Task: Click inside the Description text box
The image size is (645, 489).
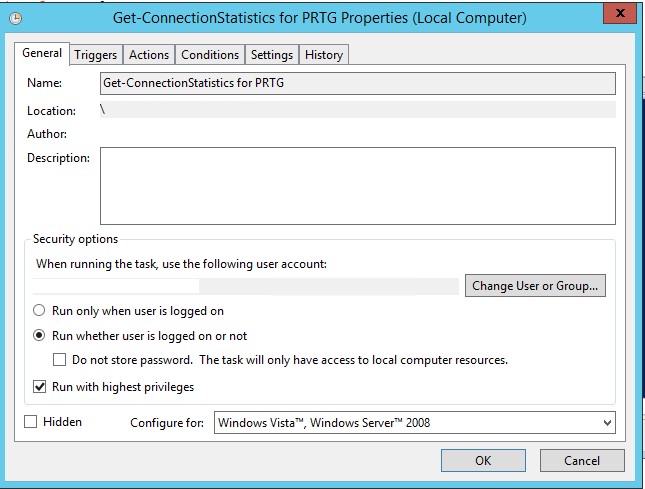Action: (357, 186)
